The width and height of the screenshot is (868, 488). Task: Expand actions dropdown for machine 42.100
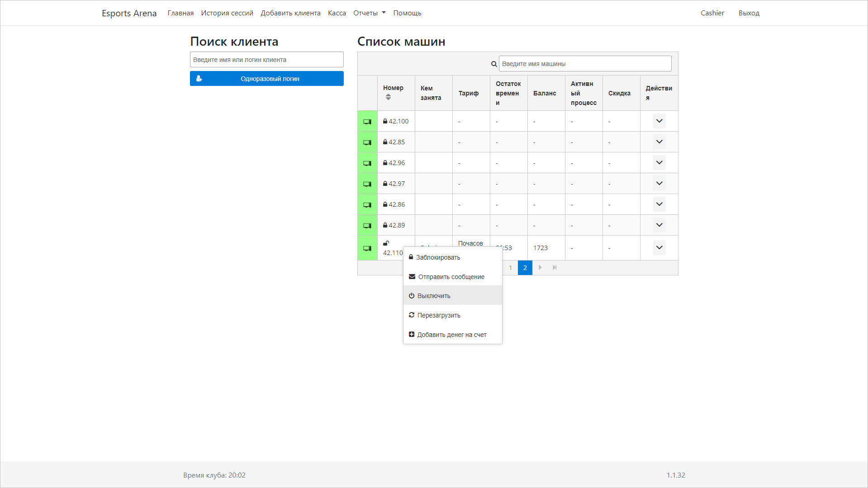(x=659, y=121)
